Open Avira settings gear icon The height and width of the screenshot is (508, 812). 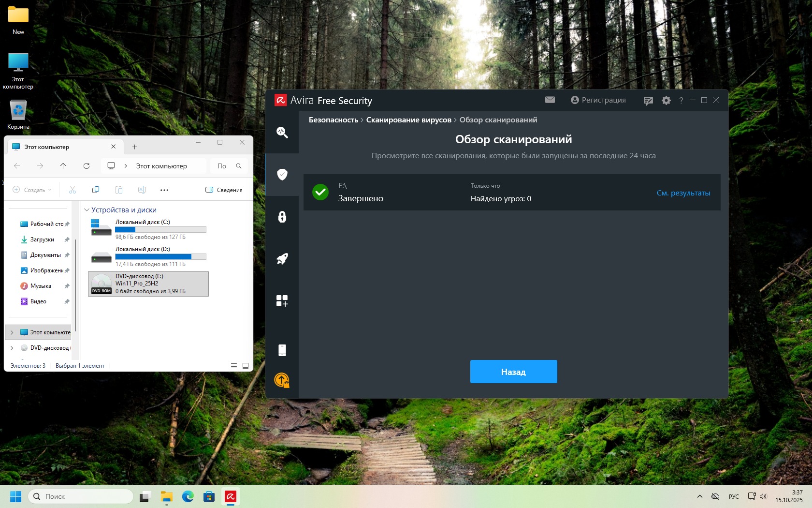coord(666,101)
